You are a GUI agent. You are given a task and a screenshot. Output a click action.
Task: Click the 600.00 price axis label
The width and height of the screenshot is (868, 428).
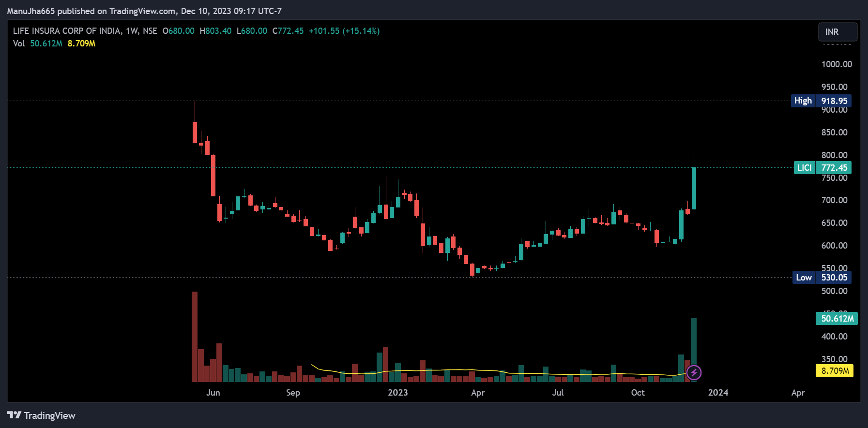[834, 246]
